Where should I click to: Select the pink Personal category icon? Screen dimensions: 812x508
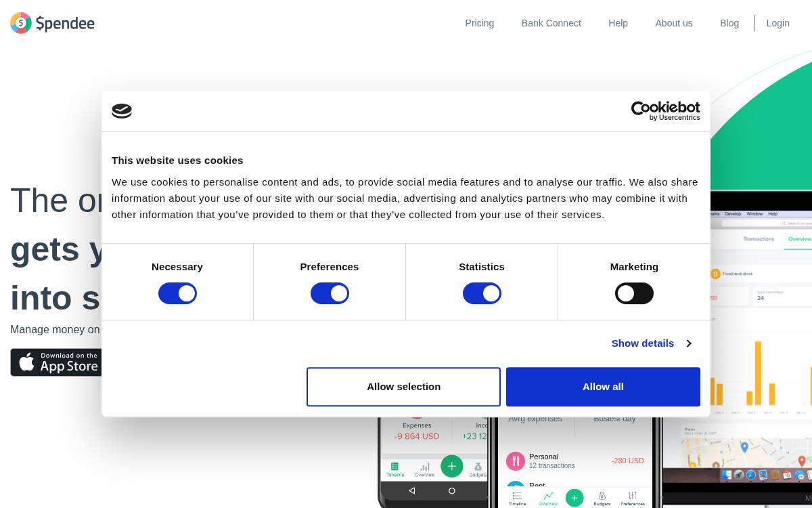click(x=516, y=461)
